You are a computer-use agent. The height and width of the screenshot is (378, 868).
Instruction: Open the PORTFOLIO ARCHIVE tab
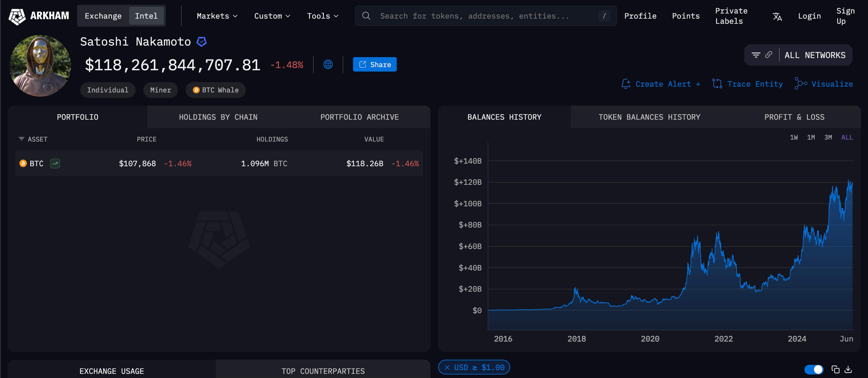pos(359,117)
